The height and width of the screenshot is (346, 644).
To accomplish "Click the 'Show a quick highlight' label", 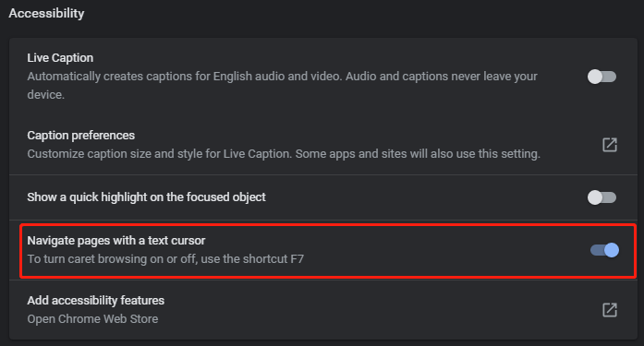I will [146, 197].
